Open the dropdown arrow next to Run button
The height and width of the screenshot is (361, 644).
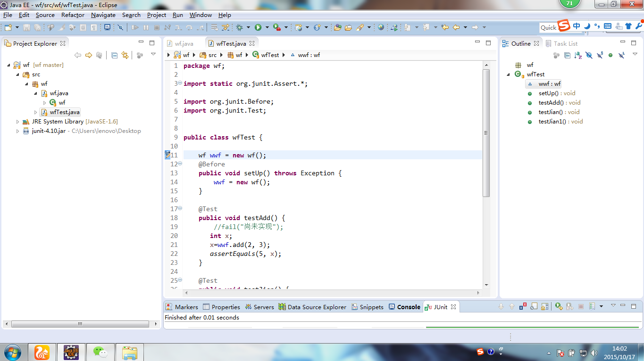click(x=267, y=27)
